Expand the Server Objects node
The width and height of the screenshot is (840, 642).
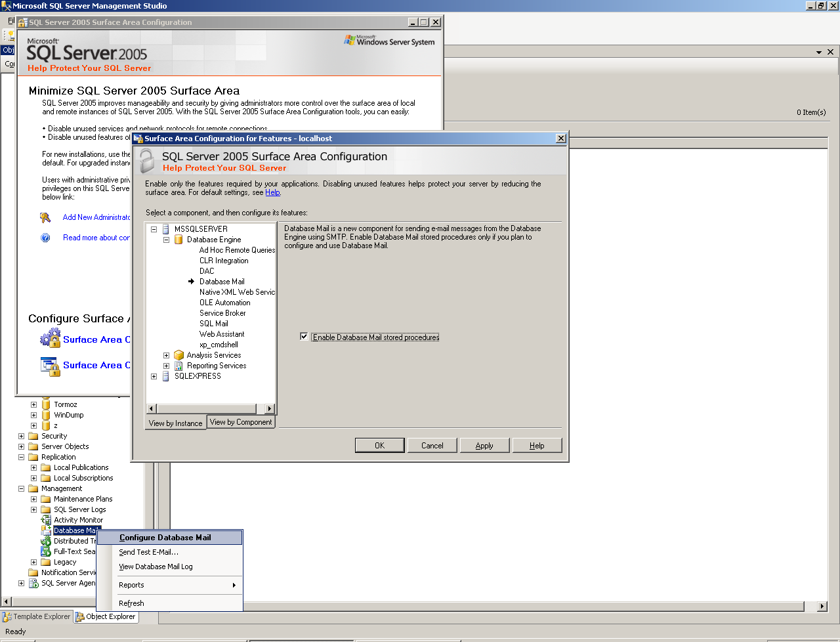click(x=21, y=446)
